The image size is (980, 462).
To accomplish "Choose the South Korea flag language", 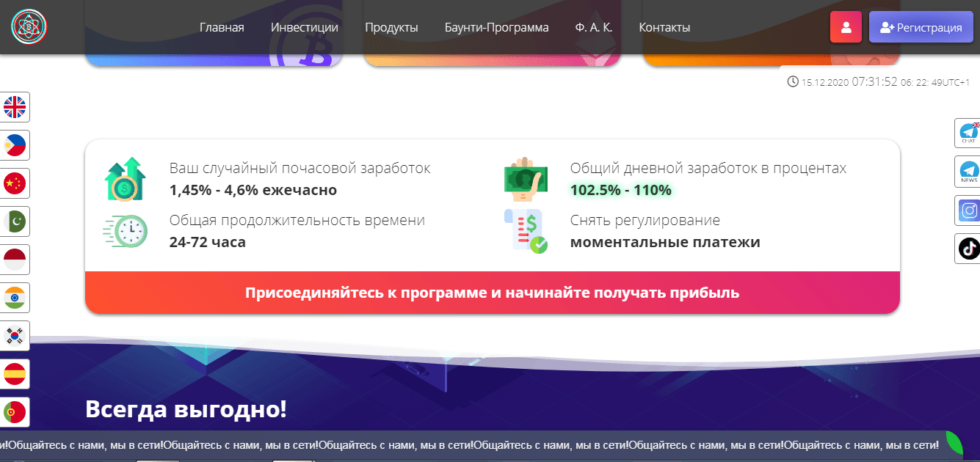I will (x=15, y=336).
